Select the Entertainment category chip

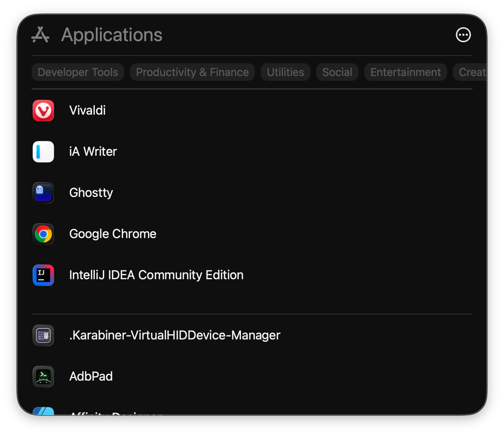[406, 72]
